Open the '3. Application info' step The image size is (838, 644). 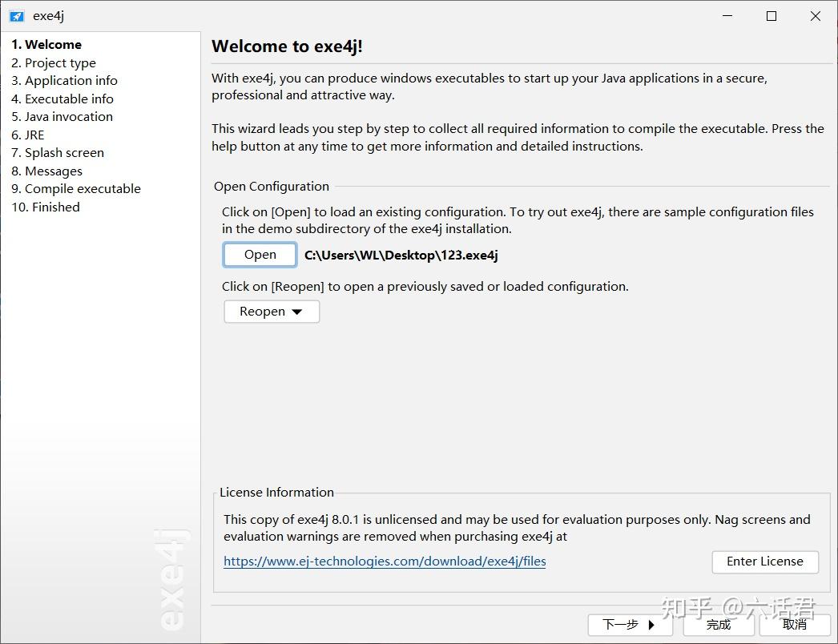point(64,81)
